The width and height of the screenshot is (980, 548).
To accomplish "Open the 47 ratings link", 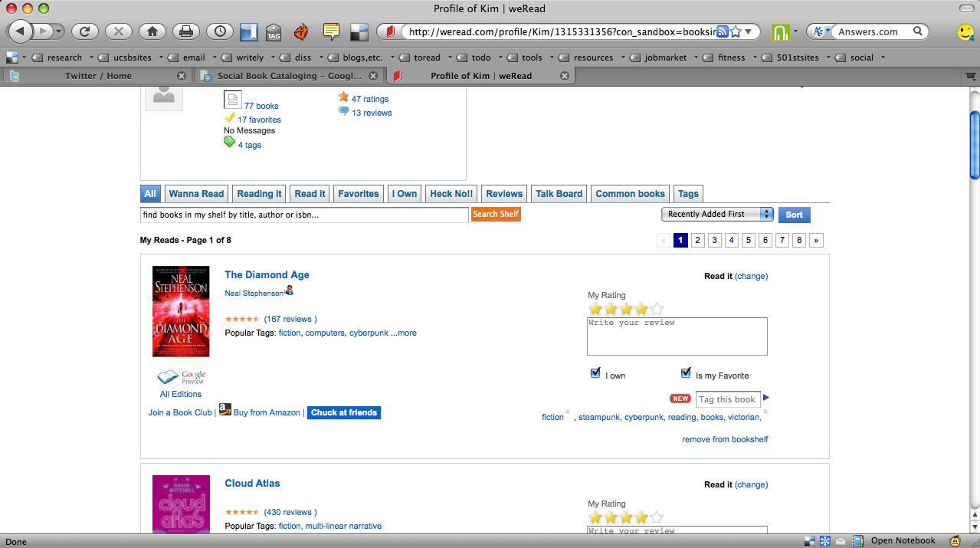I will pyautogui.click(x=370, y=99).
